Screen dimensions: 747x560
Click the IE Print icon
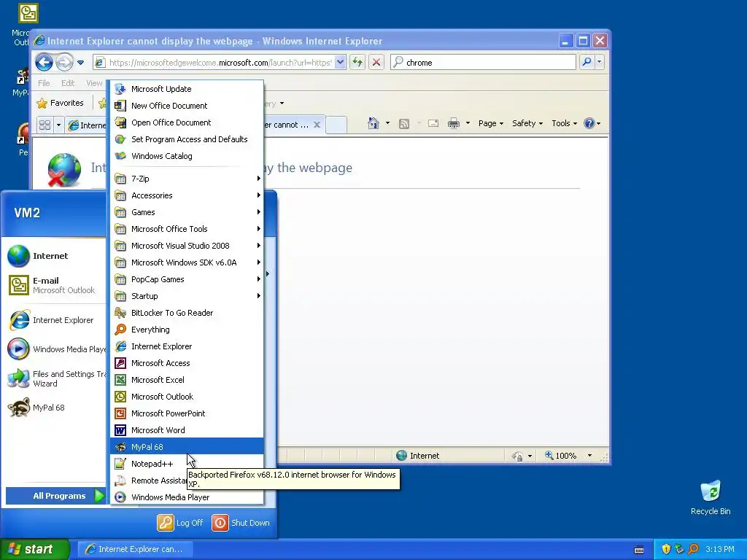[x=454, y=124]
